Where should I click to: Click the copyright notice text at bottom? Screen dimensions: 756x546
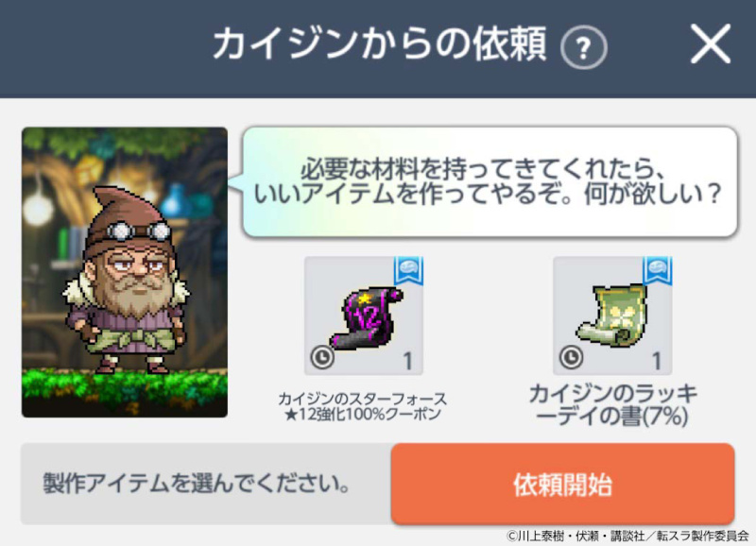coord(627,536)
